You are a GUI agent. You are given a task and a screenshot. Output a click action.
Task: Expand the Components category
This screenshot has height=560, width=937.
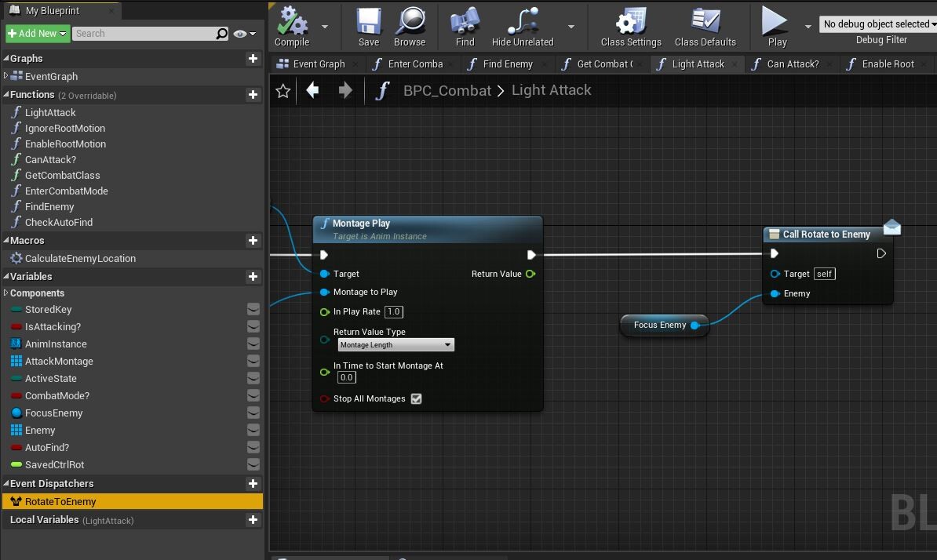pyautogui.click(x=6, y=293)
